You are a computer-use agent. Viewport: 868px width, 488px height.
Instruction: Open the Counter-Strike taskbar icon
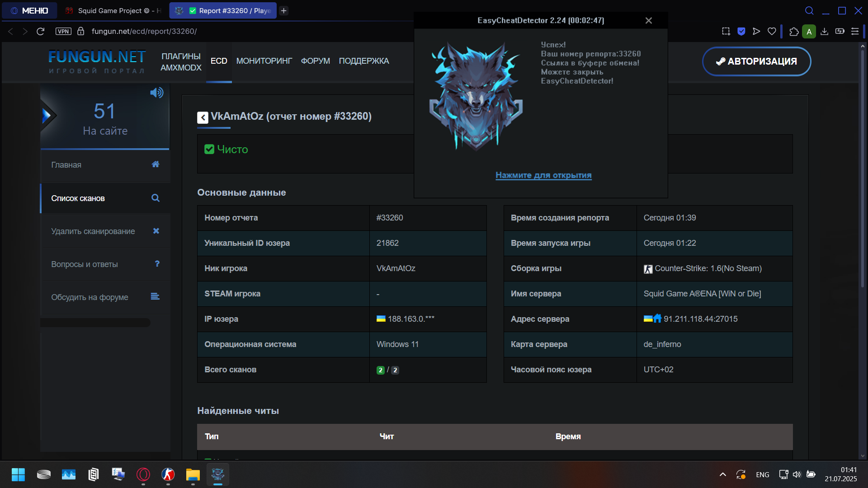click(168, 474)
